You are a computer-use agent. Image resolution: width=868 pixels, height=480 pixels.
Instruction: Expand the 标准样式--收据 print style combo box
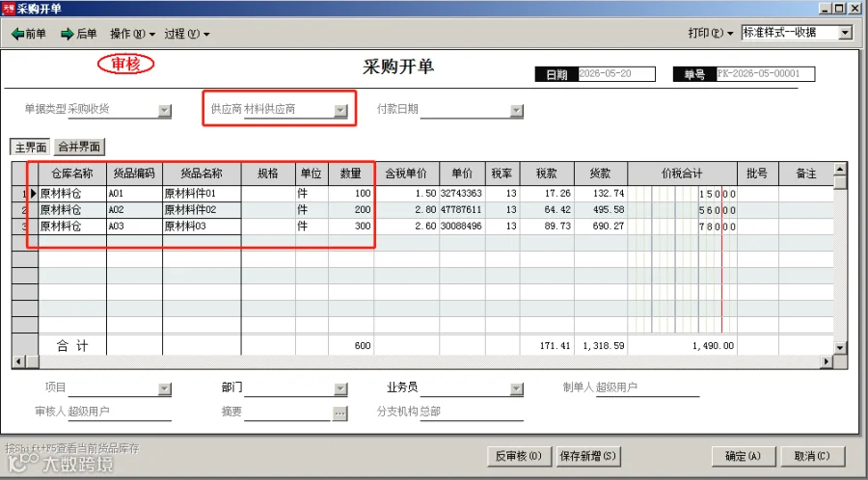845,33
